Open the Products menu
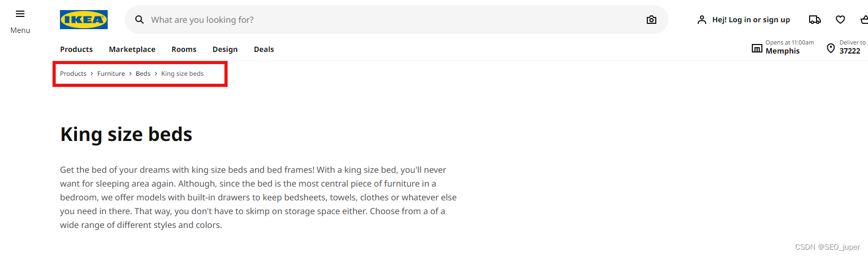This screenshot has height=256, width=868. pyautogui.click(x=76, y=49)
